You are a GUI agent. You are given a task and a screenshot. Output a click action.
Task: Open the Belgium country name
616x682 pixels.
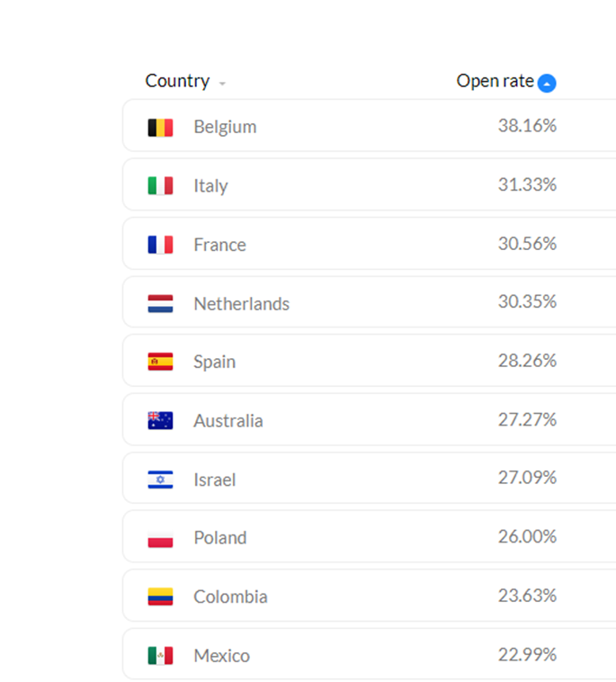[225, 128]
